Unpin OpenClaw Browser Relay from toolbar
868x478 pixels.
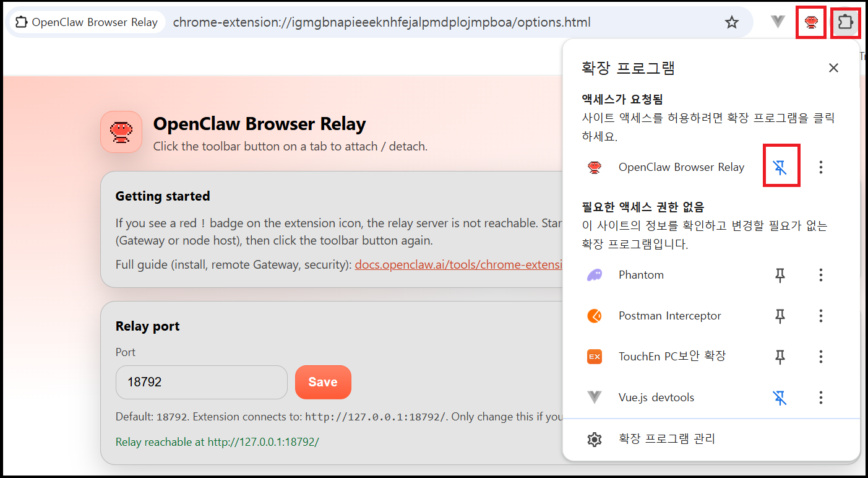[780, 167]
